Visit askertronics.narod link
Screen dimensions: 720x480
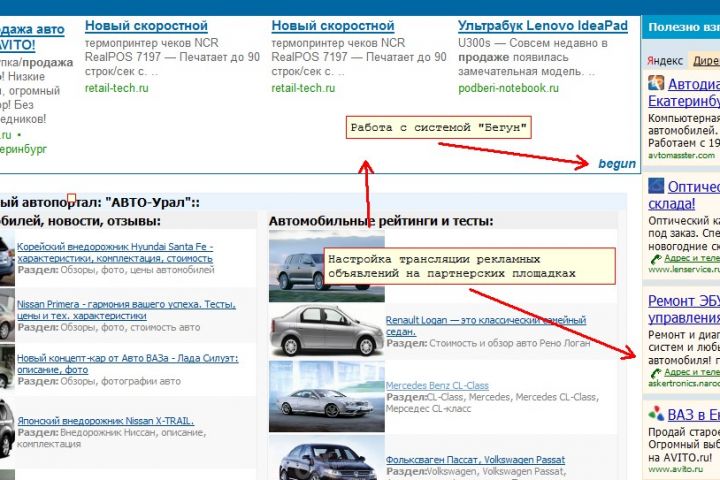pyautogui.click(x=684, y=383)
